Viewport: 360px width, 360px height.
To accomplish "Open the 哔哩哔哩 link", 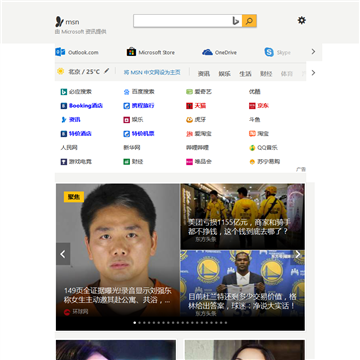I will [x=197, y=148].
